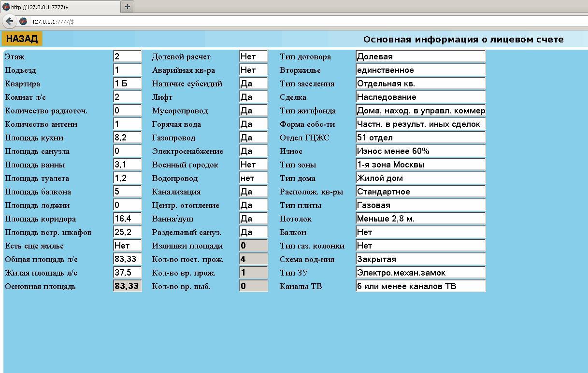
Task: Click the Квартира field showing 1 Б
Action: pyautogui.click(x=128, y=83)
